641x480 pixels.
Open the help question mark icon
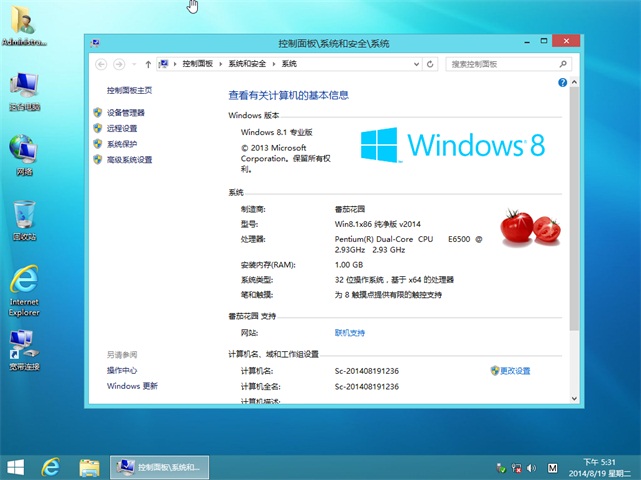[563, 82]
